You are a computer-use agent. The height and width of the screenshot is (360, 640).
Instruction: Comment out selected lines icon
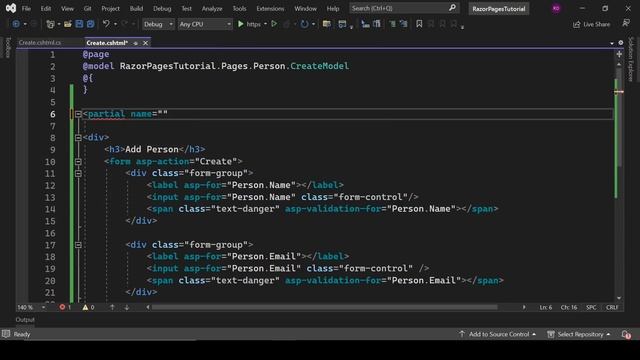coord(392,24)
